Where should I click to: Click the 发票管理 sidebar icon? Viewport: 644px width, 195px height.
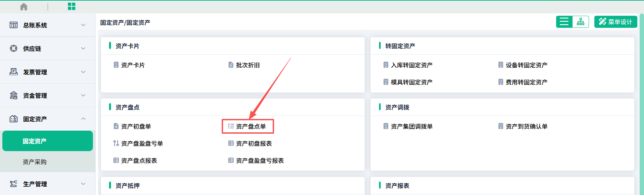[13, 72]
